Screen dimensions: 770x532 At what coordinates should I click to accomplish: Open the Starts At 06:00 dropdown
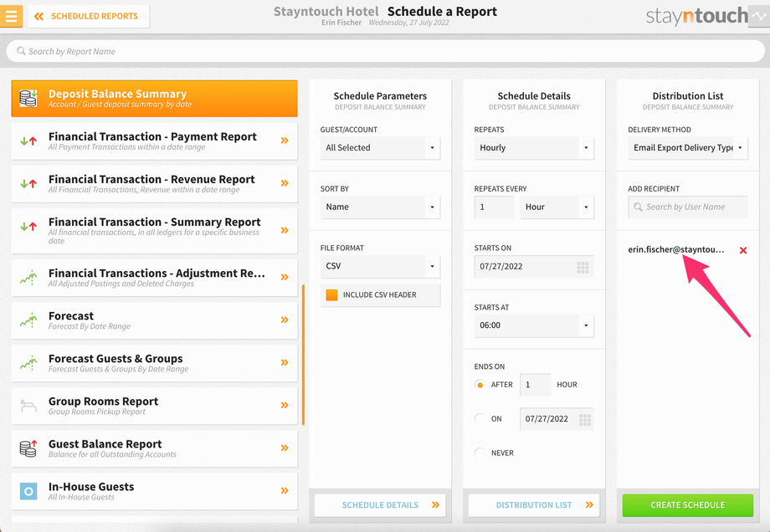pyautogui.click(x=534, y=325)
